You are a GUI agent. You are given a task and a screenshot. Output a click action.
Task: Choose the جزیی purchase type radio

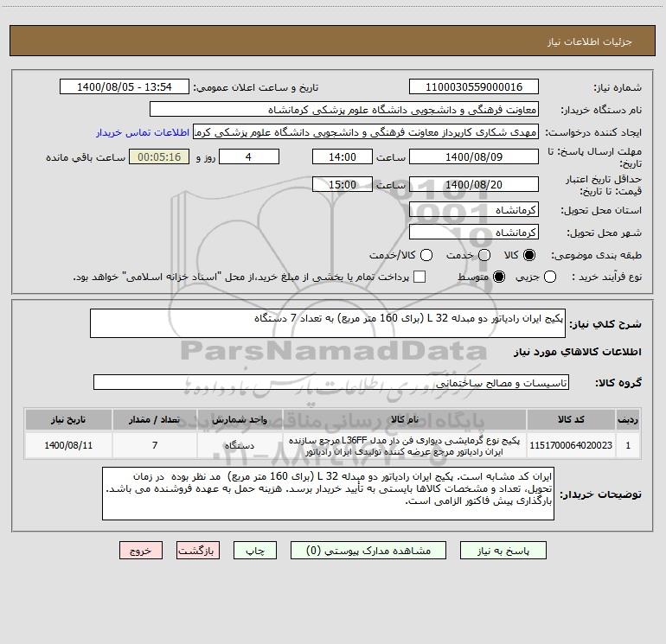[x=550, y=277]
